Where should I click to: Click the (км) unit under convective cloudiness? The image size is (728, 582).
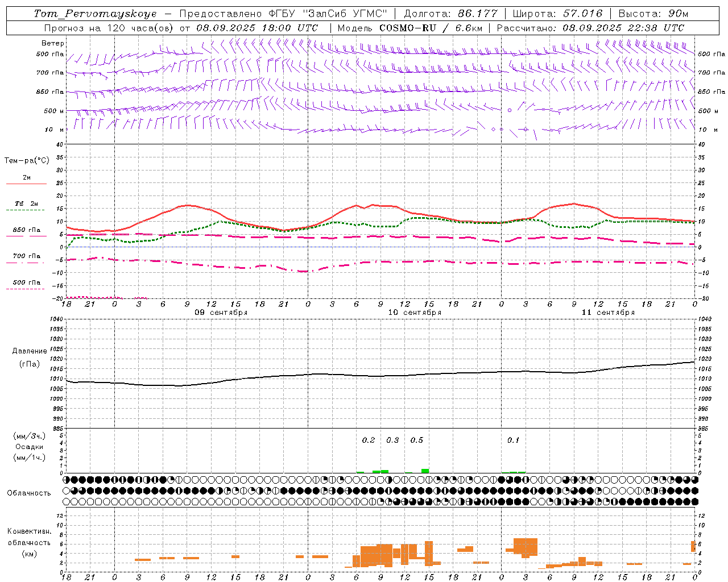(x=29, y=554)
